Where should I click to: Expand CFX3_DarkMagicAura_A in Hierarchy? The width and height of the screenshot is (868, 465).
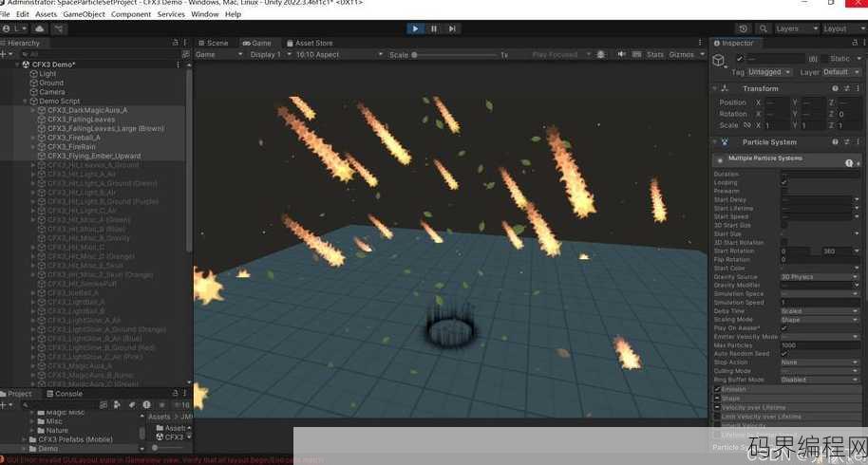[x=32, y=110]
